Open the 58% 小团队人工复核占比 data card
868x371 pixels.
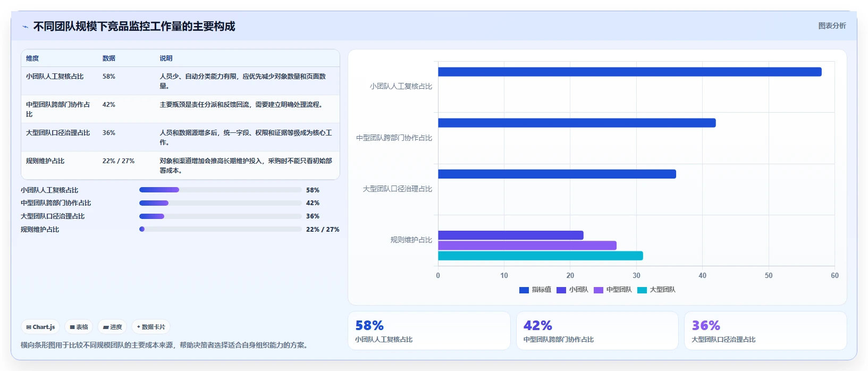pyautogui.click(x=429, y=331)
